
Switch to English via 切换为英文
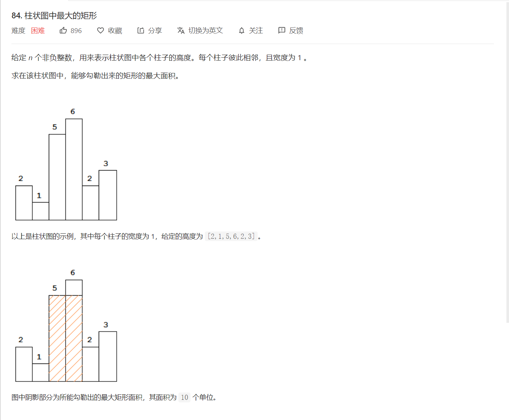click(x=206, y=30)
